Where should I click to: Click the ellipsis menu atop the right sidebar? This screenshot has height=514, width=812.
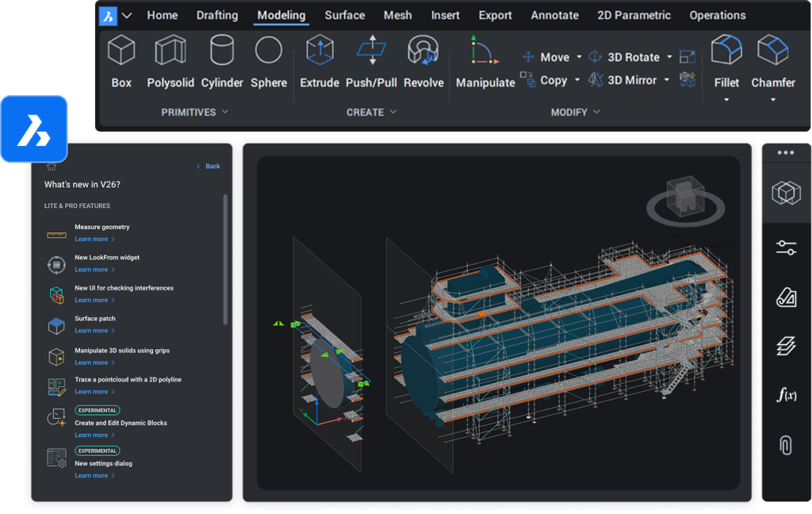click(x=785, y=151)
